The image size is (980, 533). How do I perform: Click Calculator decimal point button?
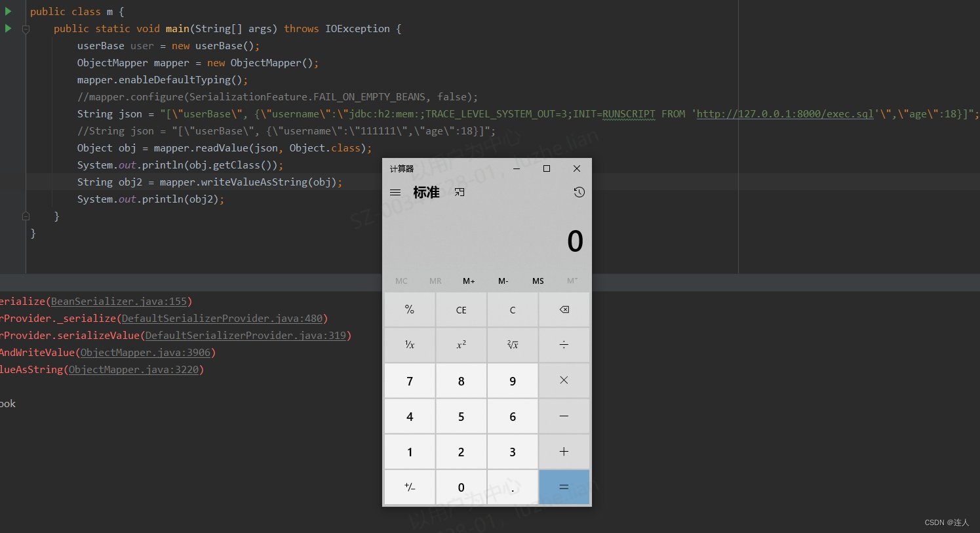pyautogui.click(x=513, y=487)
